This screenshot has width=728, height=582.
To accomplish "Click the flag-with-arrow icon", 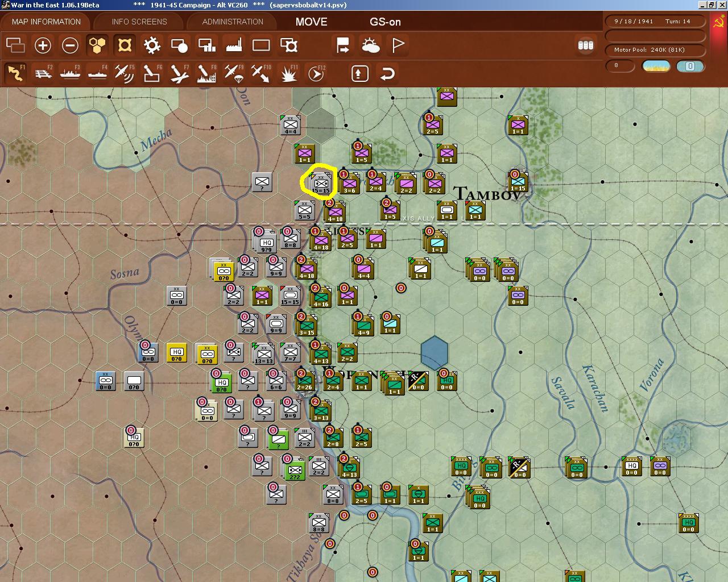I will pos(343,45).
